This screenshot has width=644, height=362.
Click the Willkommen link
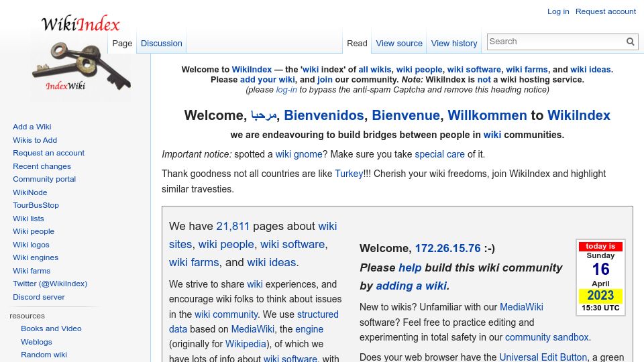click(487, 115)
